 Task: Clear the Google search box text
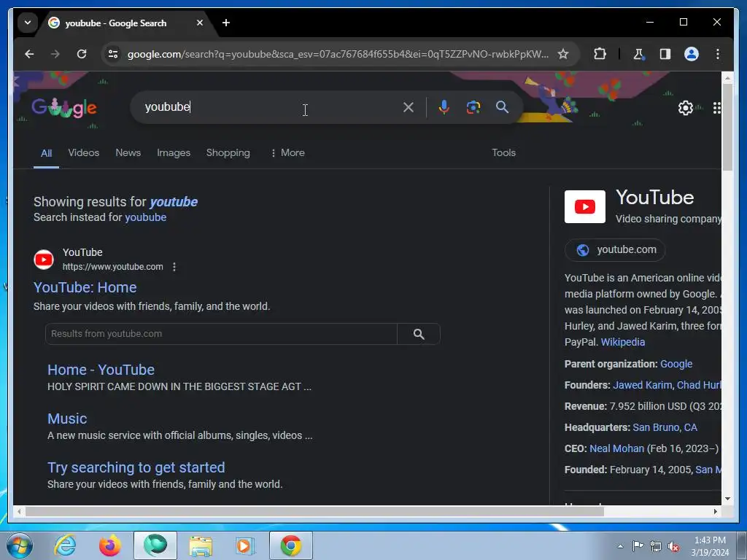[409, 108]
